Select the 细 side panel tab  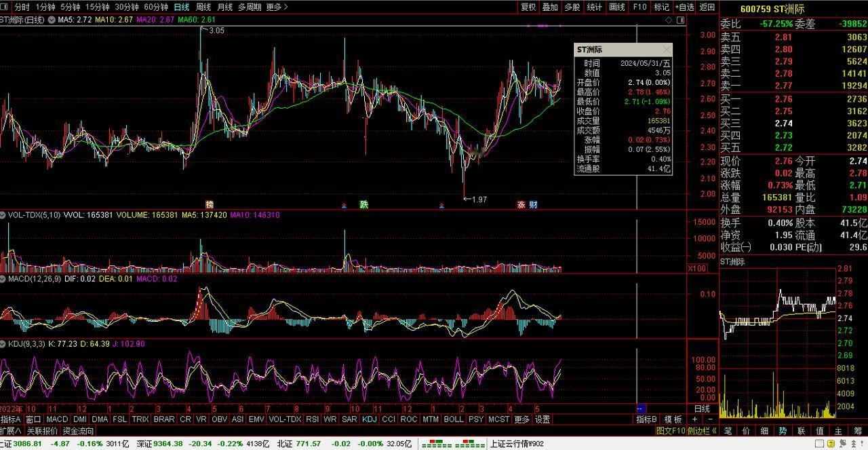764,431
